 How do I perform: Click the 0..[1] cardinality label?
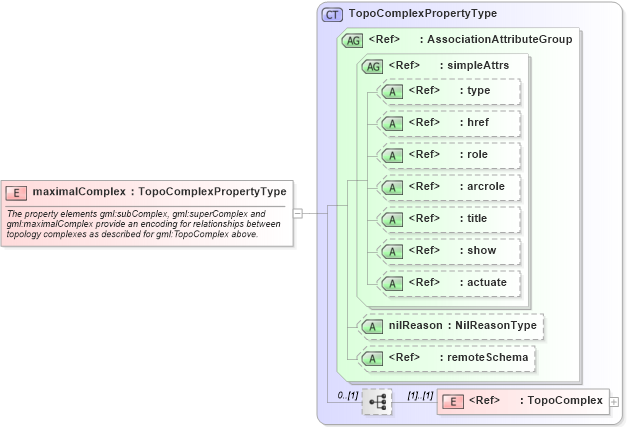[x=347, y=396]
